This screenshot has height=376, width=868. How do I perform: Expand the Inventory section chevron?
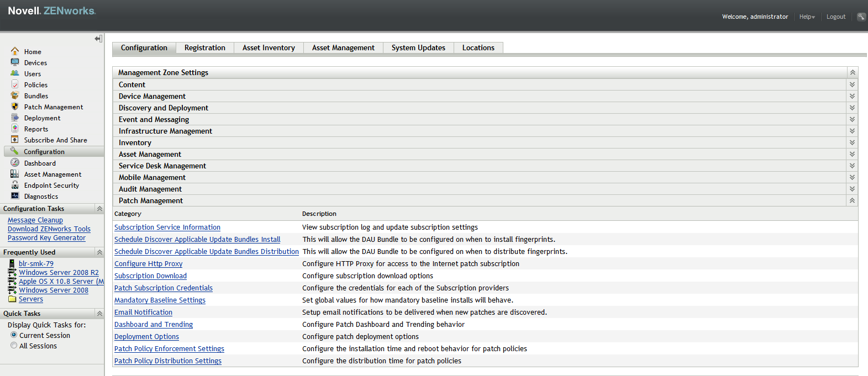click(853, 142)
